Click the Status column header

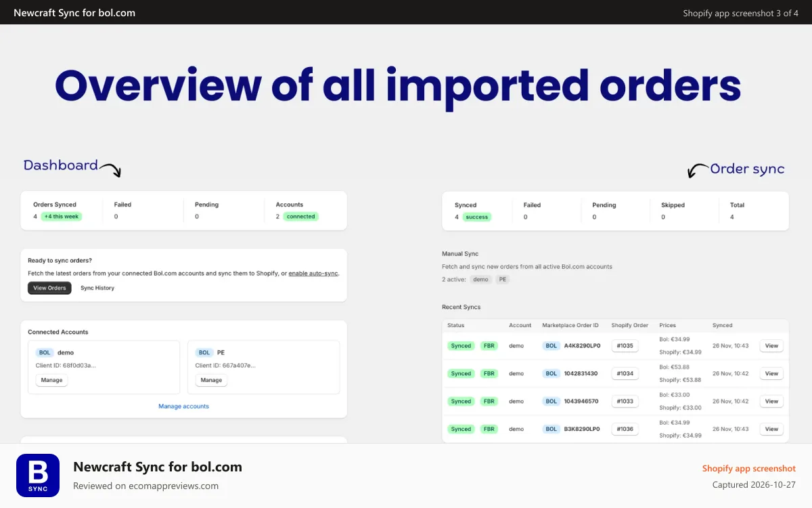click(x=455, y=325)
